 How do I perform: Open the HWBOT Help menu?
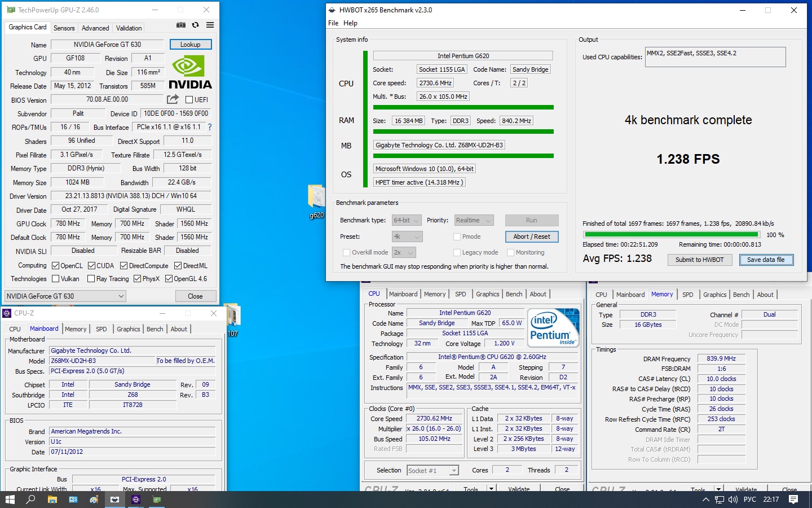click(x=350, y=23)
